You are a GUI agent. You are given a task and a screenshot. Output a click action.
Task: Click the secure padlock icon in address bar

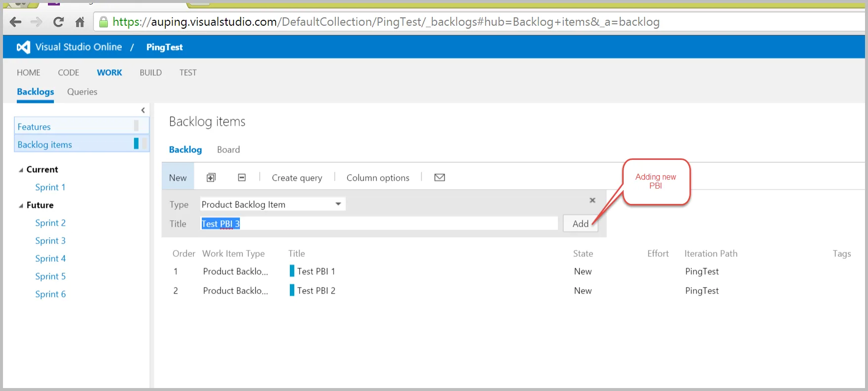tap(103, 22)
